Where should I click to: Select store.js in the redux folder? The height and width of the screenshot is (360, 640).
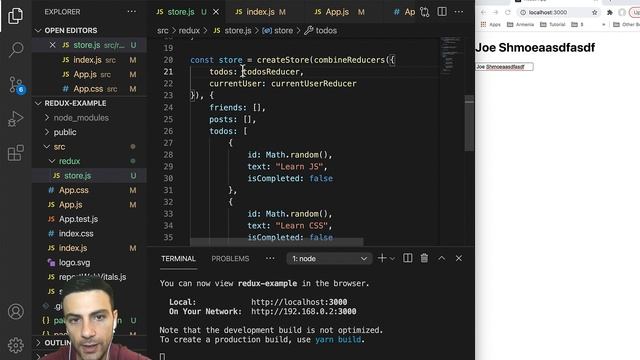point(78,176)
